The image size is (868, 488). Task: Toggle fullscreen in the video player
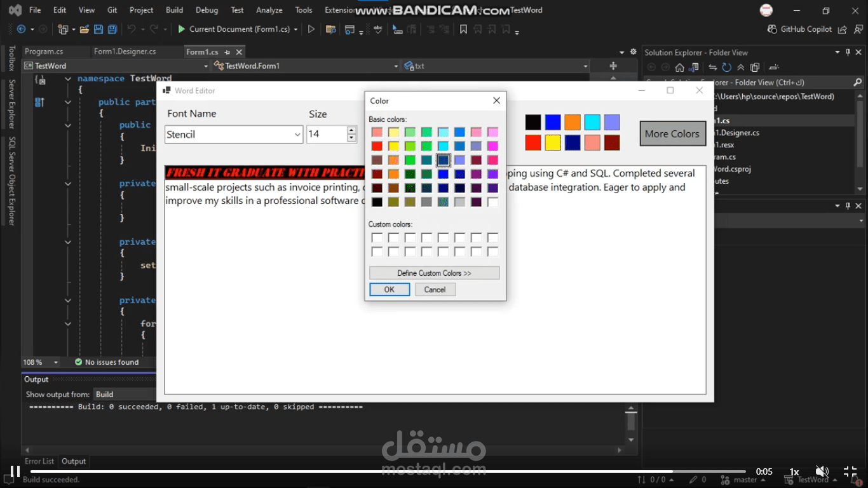(850, 471)
